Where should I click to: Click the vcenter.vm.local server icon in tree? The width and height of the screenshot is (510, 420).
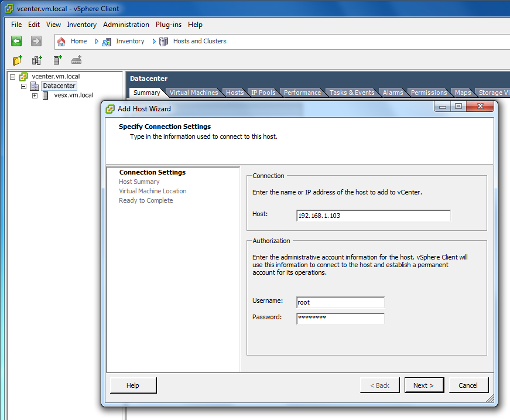(23, 77)
